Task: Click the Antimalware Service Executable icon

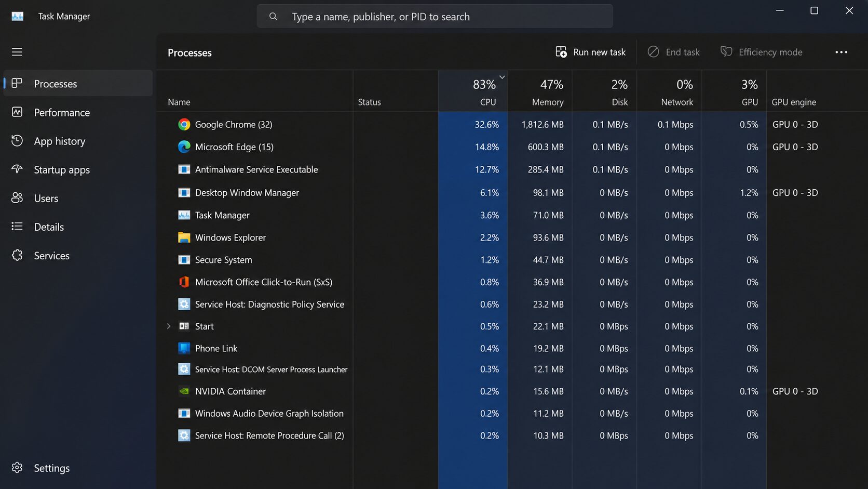Action: click(x=184, y=169)
